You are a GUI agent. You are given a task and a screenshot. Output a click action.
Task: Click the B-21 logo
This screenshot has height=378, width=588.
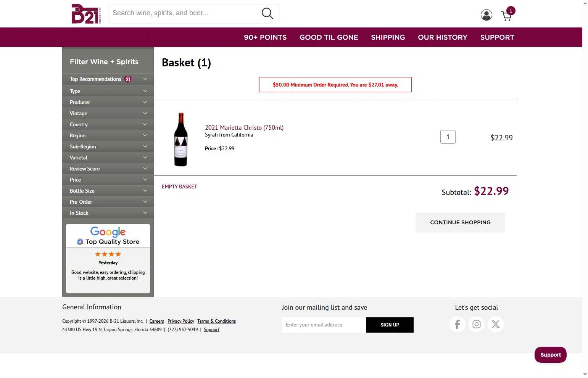click(x=86, y=14)
